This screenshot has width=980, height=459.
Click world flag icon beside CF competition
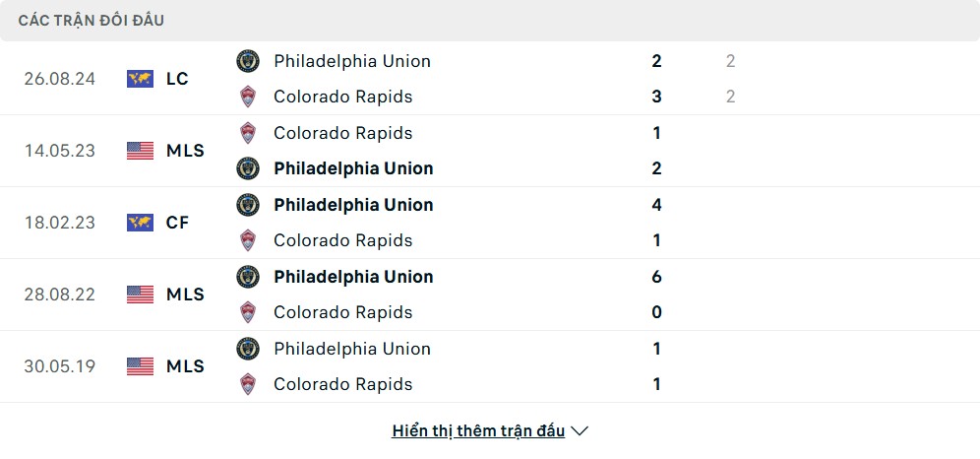click(x=141, y=223)
